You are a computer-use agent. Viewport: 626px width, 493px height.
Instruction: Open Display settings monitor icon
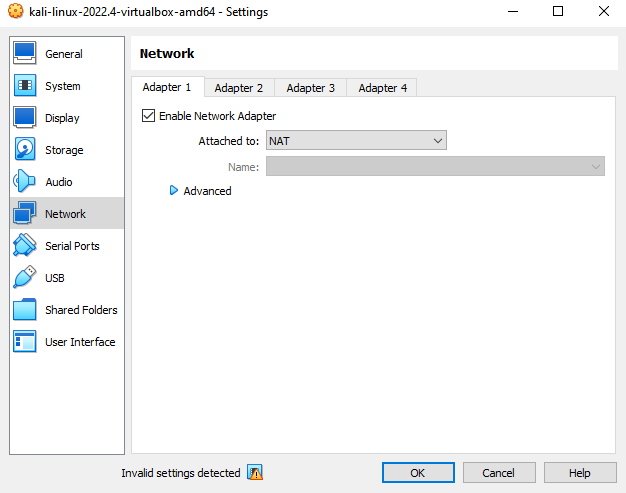[x=25, y=118]
